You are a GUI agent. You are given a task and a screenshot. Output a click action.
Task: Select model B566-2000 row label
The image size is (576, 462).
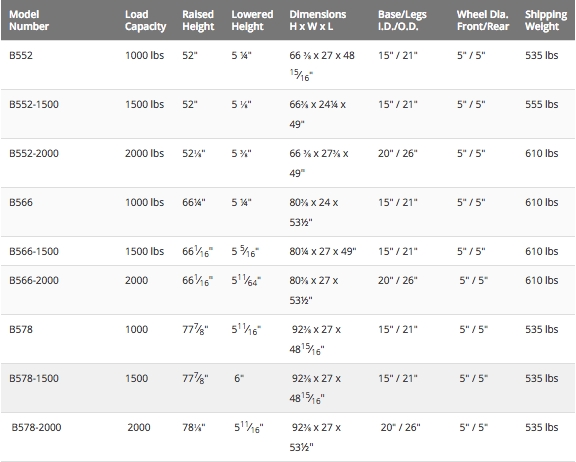click(x=34, y=280)
